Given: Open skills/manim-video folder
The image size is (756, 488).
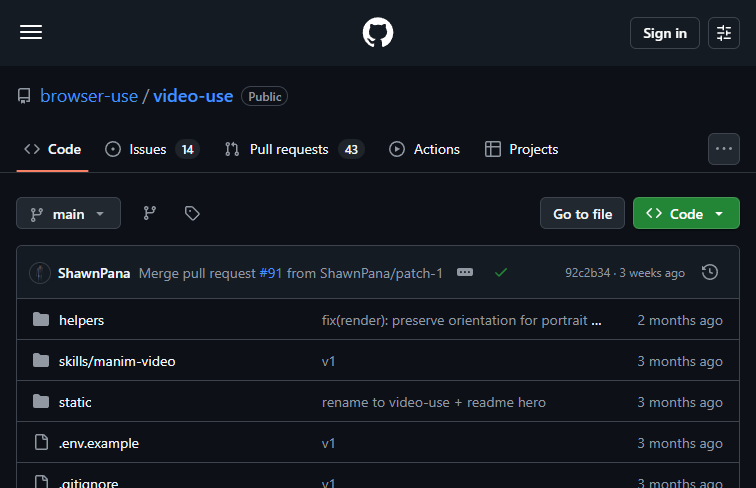Looking at the screenshot, I should click(x=117, y=361).
